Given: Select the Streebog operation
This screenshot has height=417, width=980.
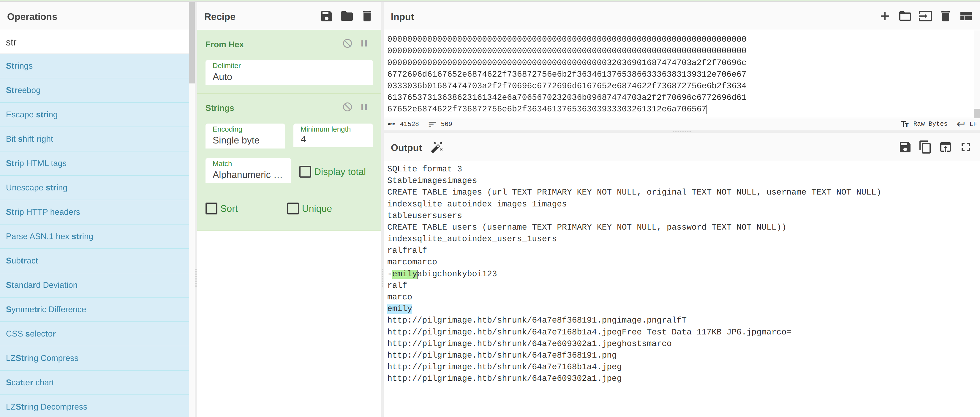Looking at the screenshot, I should (94, 90).
